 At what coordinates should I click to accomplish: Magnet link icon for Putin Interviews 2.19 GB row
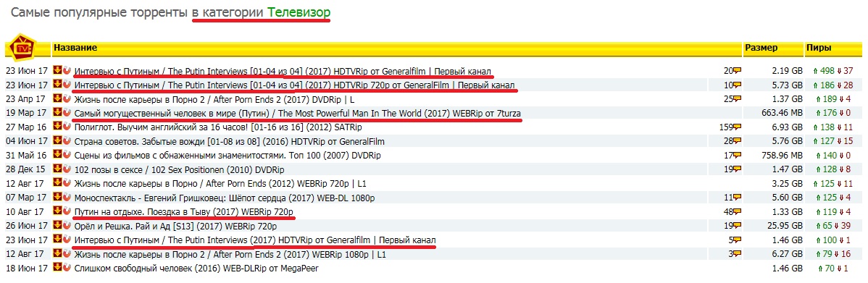67,70
